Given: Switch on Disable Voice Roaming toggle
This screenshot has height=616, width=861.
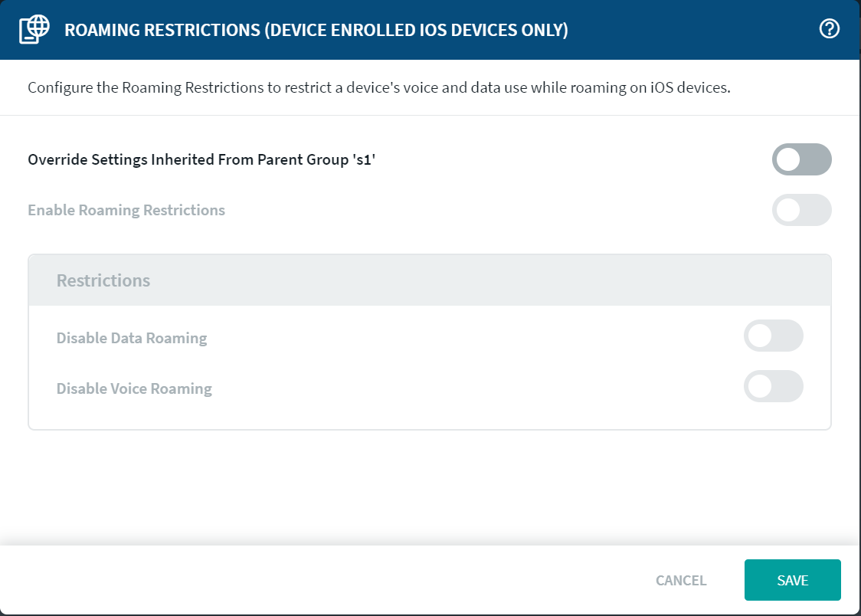Looking at the screenshot, I should click(773, 387).
